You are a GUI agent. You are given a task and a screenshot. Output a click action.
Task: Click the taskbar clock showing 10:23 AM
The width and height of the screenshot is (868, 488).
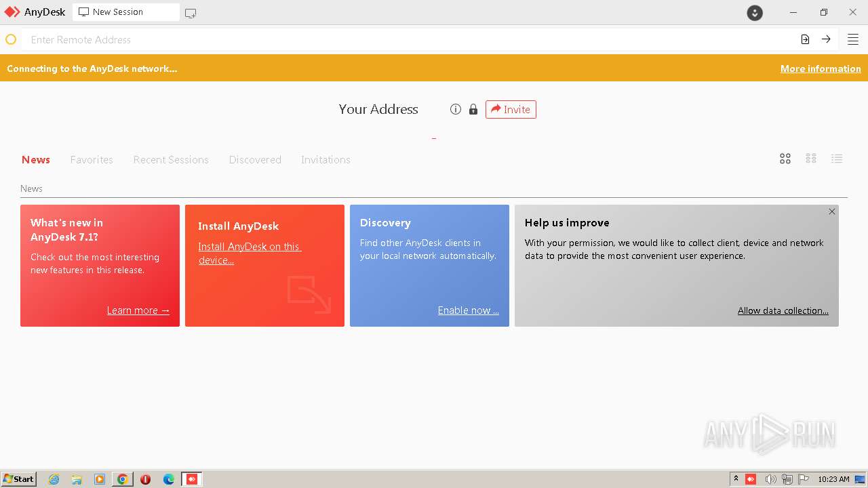coord(833,479)
